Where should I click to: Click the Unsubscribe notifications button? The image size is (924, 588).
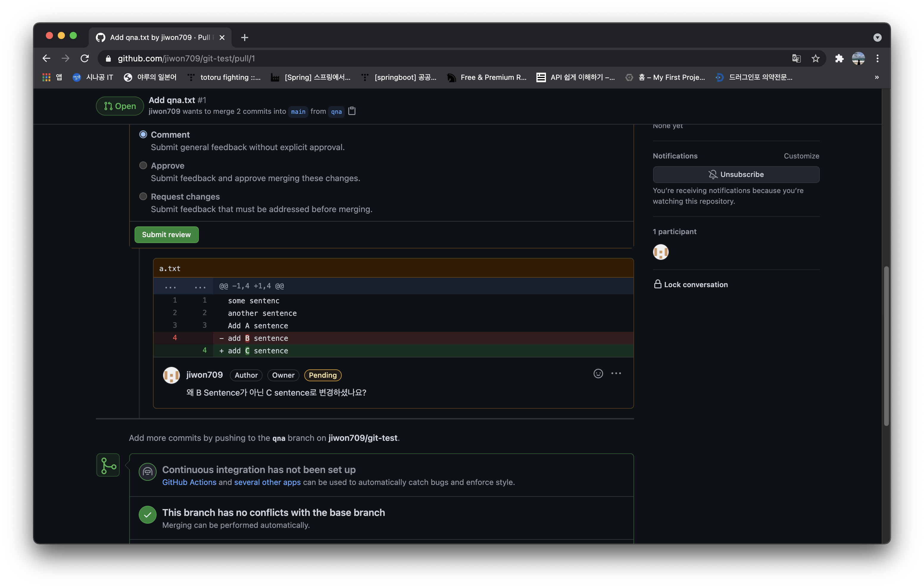736,174
